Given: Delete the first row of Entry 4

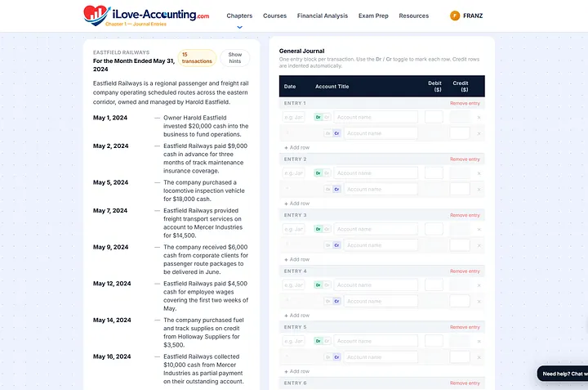Looking at the screenshot, I should tap(479, 285).
